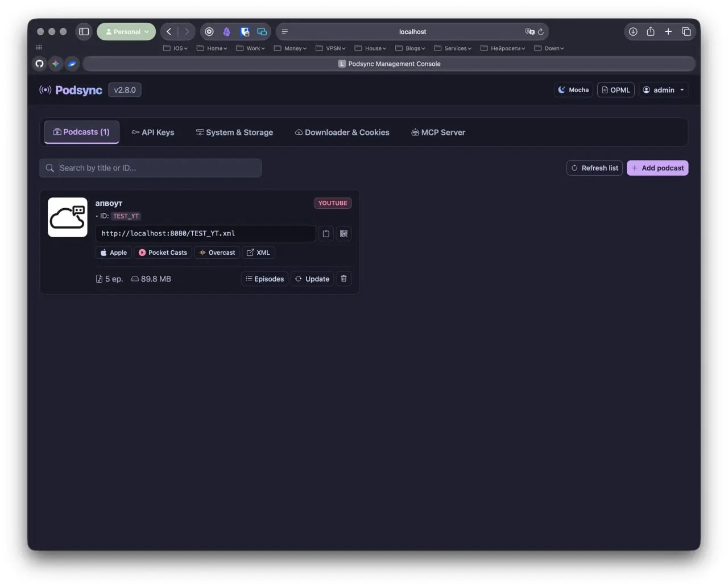728x587 pixels.
Task: Click the purple flame extension icon
Action: (x=226, y=32)
